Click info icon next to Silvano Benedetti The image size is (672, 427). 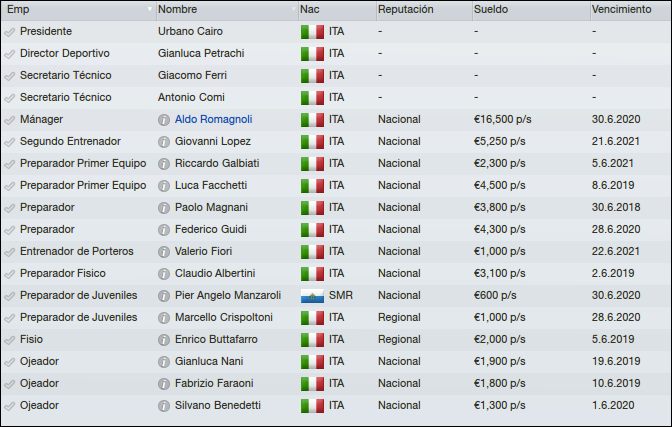point(164,406)
